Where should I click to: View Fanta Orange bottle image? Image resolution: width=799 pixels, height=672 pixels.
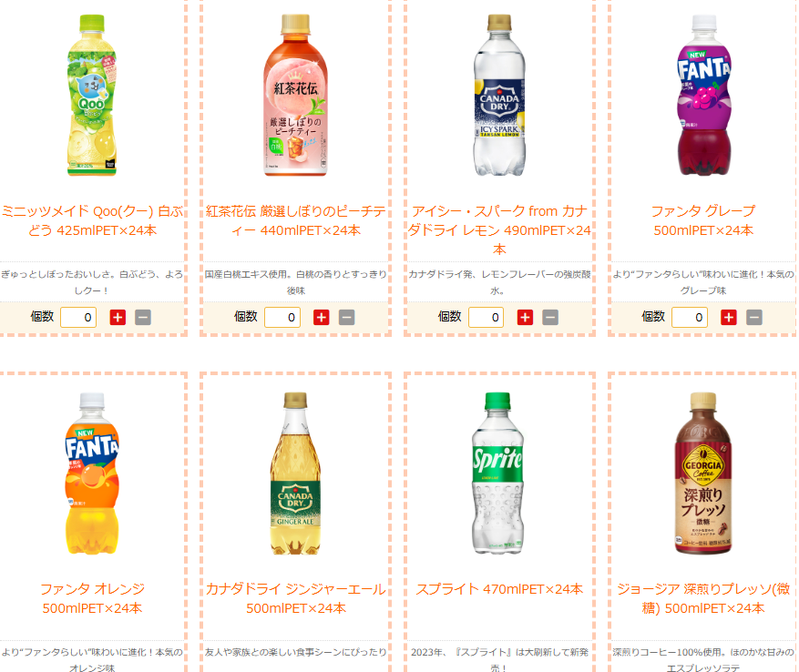pos(92,473)
